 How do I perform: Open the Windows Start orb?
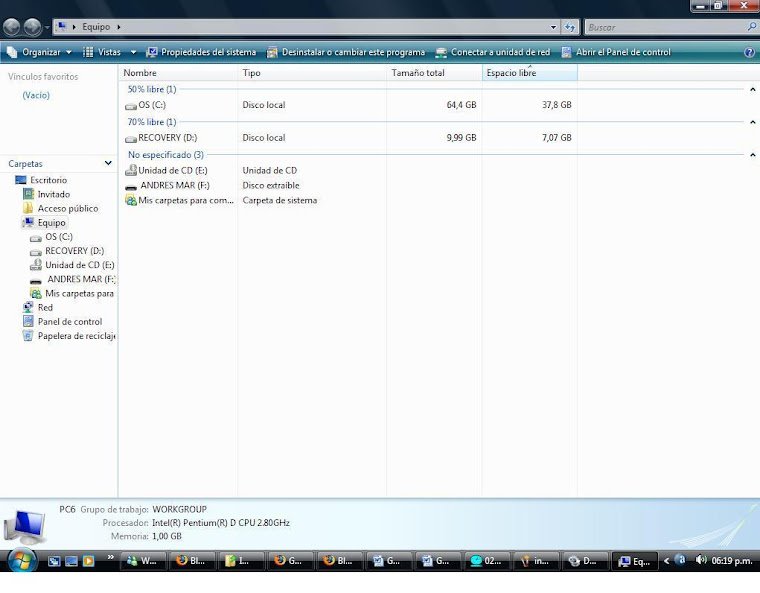20,561
